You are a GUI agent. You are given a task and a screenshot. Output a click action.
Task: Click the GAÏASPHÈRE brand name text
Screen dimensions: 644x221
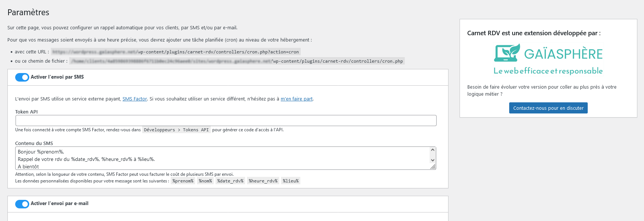[563, 54]
